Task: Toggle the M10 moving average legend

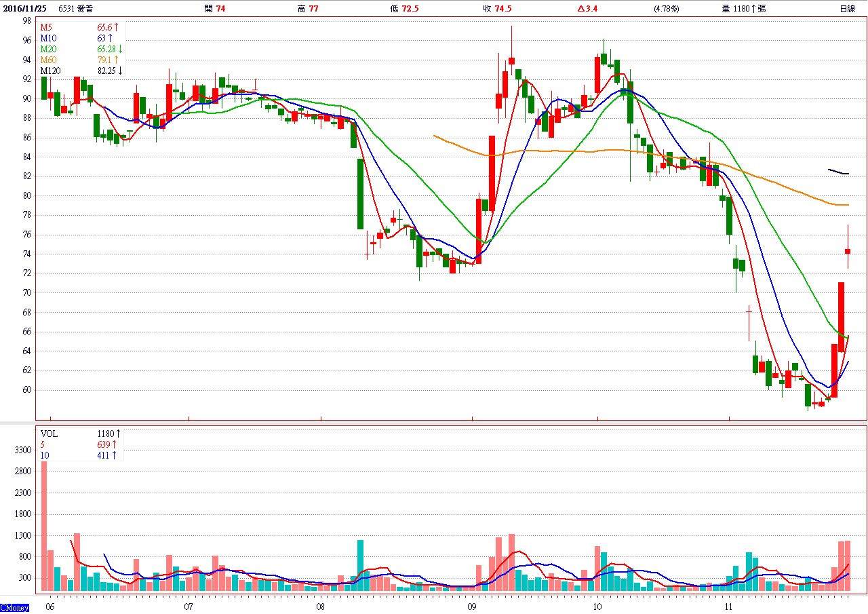Action: click(47, 38)
